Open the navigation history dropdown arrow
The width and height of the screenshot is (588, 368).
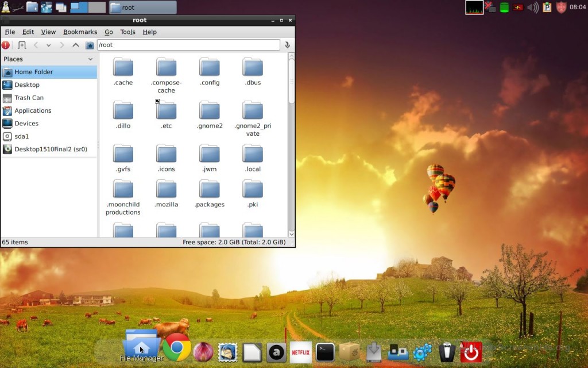[x=49, y=45]
